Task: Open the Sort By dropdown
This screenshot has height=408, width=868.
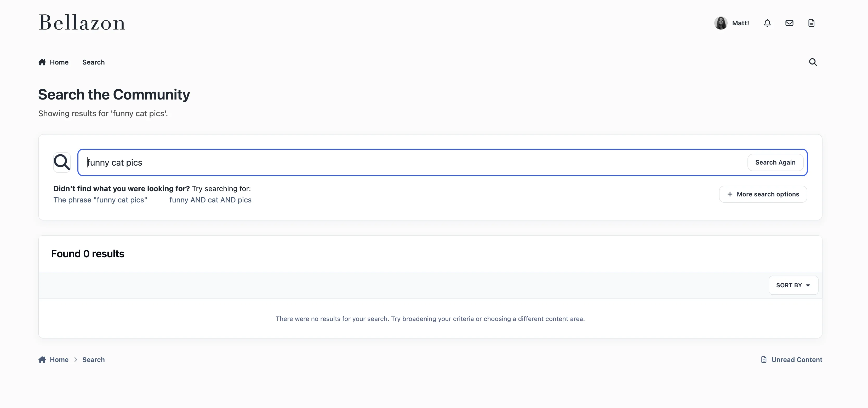Action: pos(793,285)
